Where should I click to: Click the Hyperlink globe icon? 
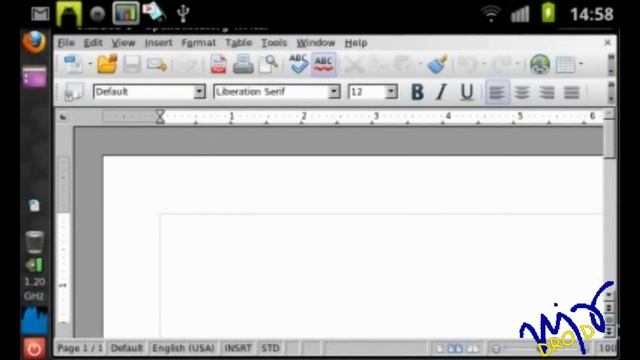540,64
